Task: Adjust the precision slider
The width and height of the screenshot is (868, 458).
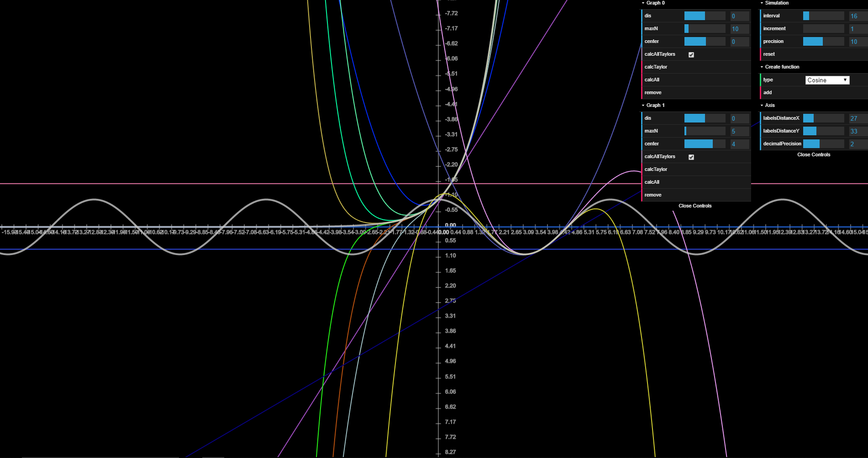Action: [x=823, y=42]
